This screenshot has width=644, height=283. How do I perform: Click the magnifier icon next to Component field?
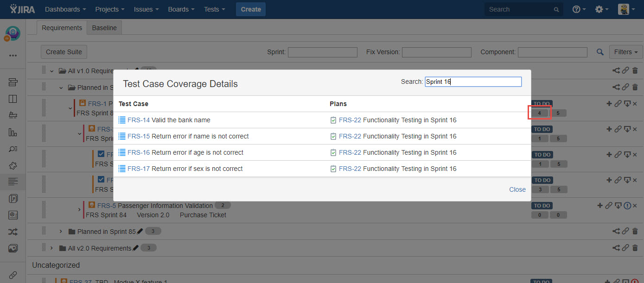click(x=600, y=52)
